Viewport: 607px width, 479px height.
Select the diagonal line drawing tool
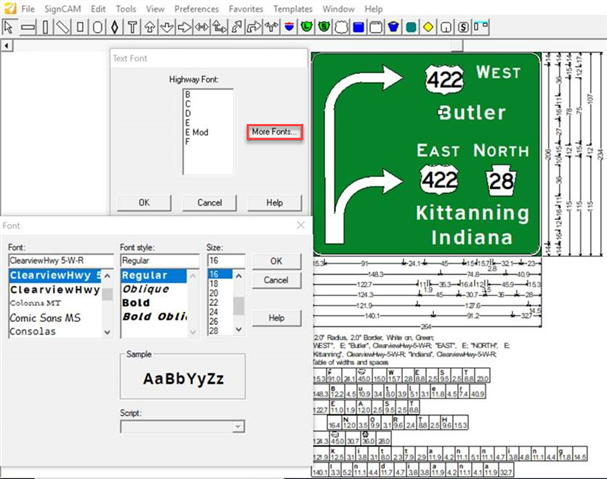tap(63, 26)
